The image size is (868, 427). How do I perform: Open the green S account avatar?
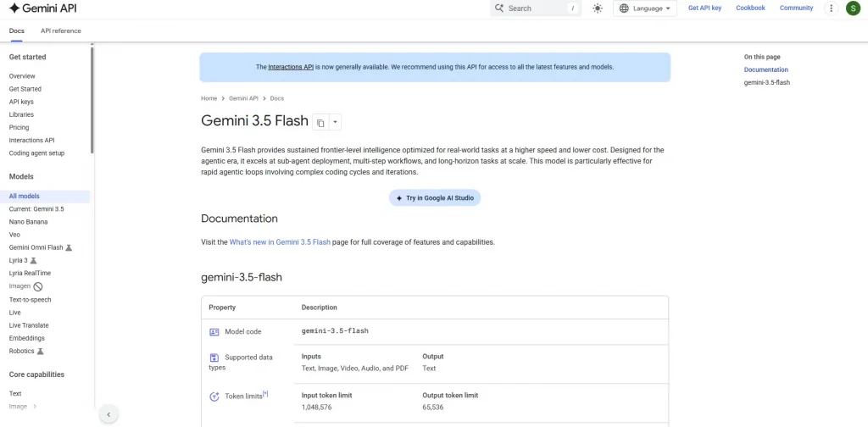click(853, 8)
